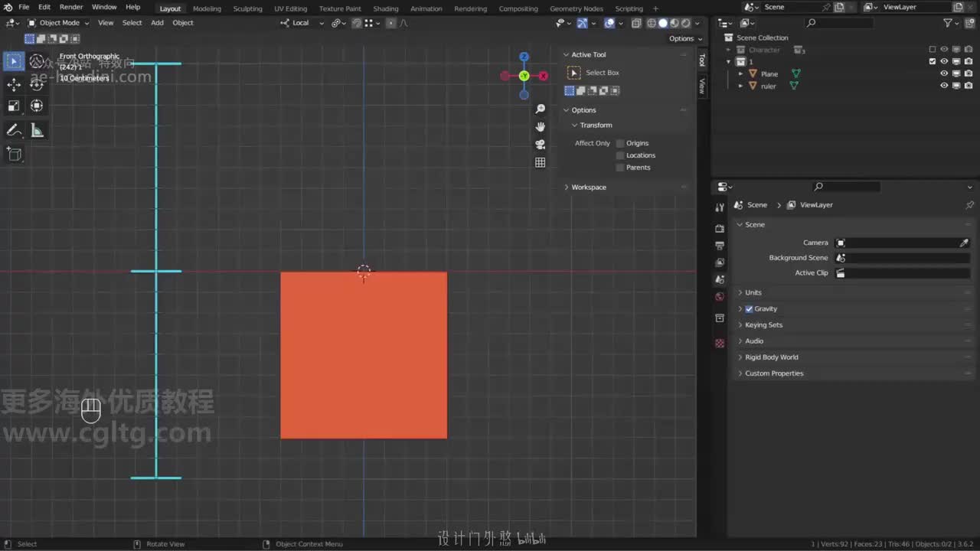
Task: Activate the Rotate tool
Action: [37, 84]
